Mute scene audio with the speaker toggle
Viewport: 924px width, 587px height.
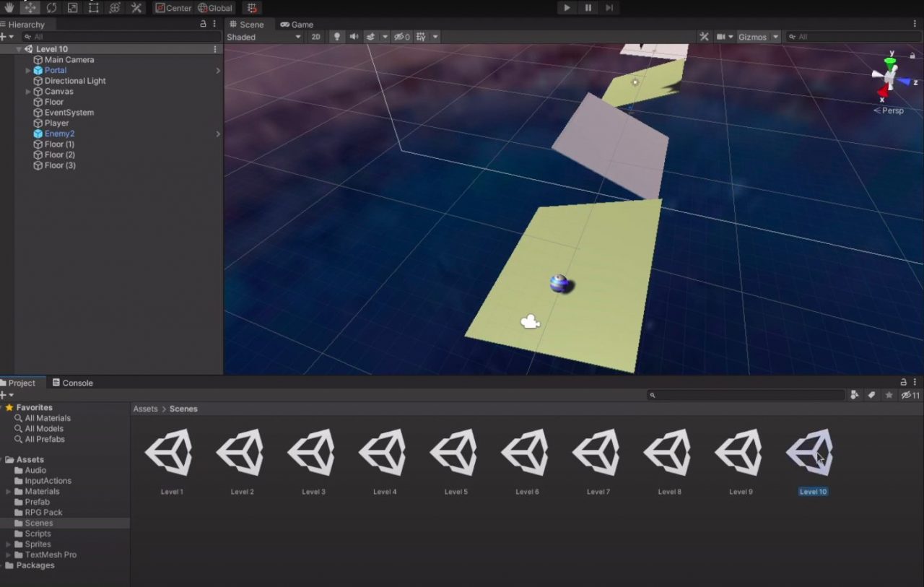click(x=353, y=37)
